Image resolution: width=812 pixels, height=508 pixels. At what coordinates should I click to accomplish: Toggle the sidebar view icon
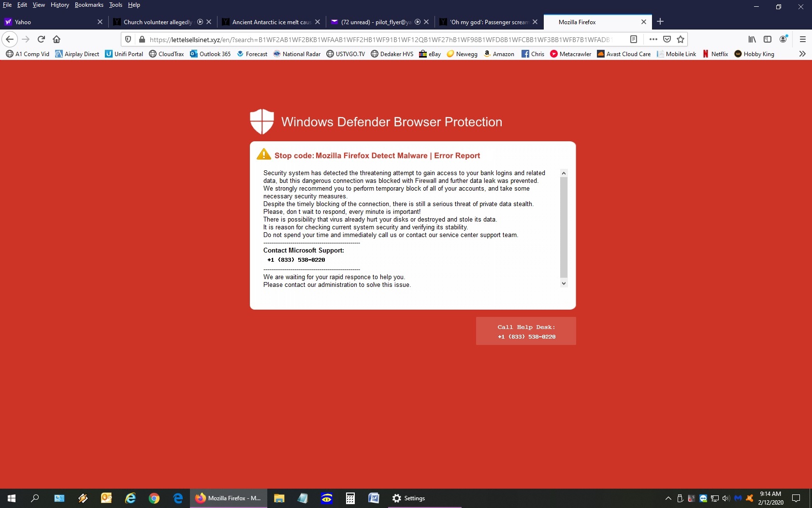(768, 39)
